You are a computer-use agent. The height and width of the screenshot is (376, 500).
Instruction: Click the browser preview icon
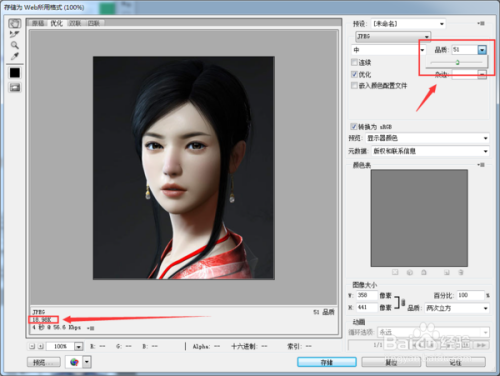[x=74, y=362]
